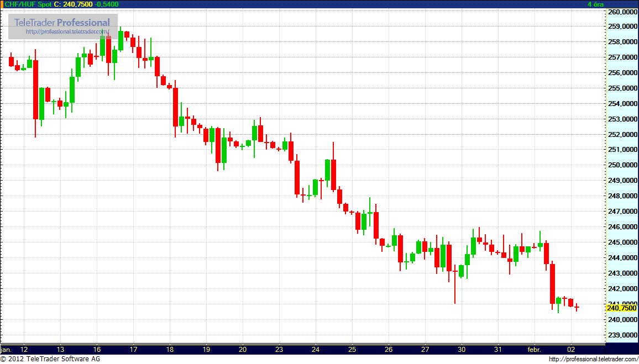The height and width of the screenshot is (364, 639).
Task: Click the 254,0000 price axis label
Action: (x=623, y=104)
